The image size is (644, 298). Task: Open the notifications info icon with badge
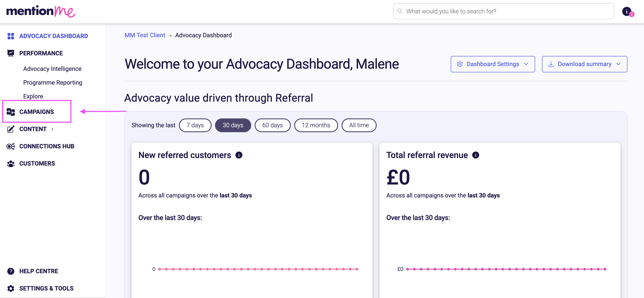pos(627,11)
